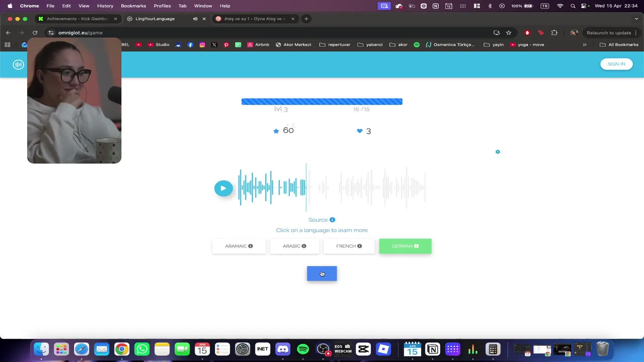Open the yayin bookmarks folder
The image size is (644, 362).
[x=494, y=45]
